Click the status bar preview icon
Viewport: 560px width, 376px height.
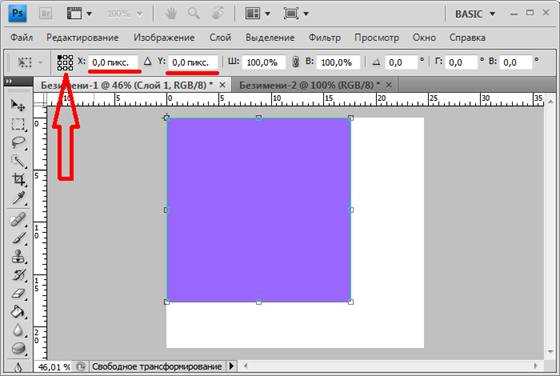[81, 367]
